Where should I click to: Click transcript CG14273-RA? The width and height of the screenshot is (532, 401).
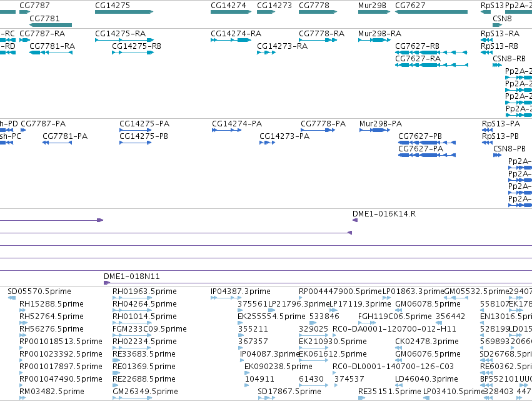pyautogui.click(x=283, y=46)
